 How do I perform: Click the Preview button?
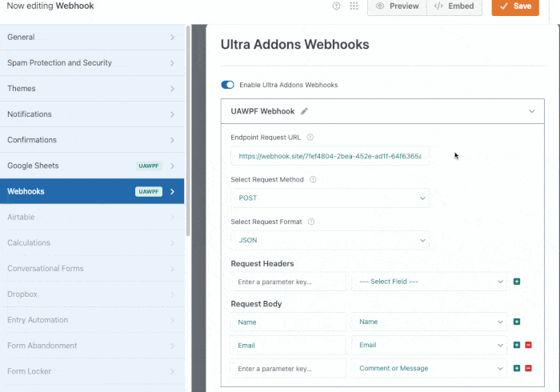[x=397, y=6]
